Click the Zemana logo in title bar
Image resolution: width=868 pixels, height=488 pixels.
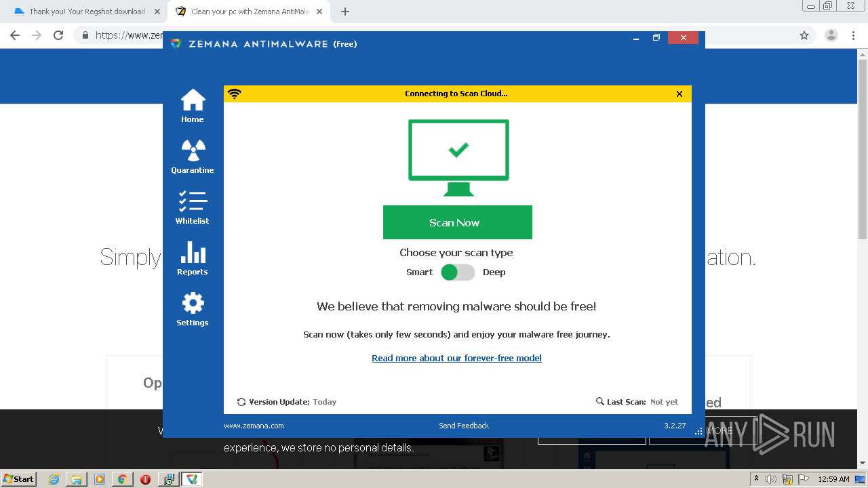pyautogui.click(x=176, y=43)
